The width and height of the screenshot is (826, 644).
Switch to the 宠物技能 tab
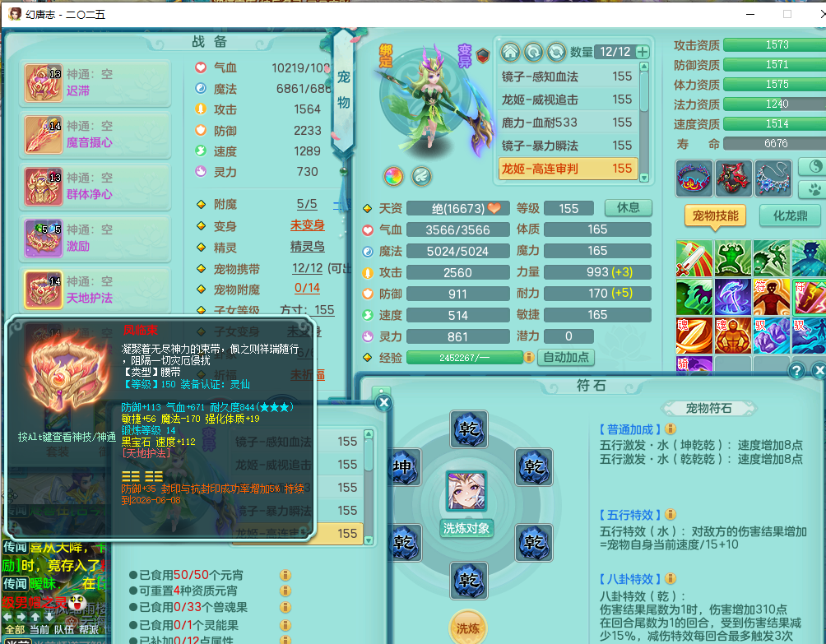point(715,215)
